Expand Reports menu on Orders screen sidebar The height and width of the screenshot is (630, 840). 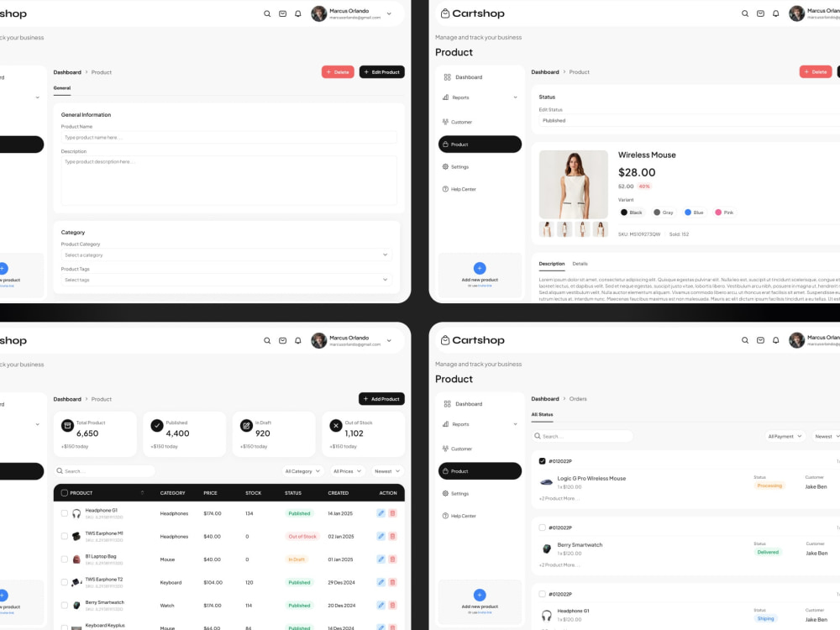[480, 424]
